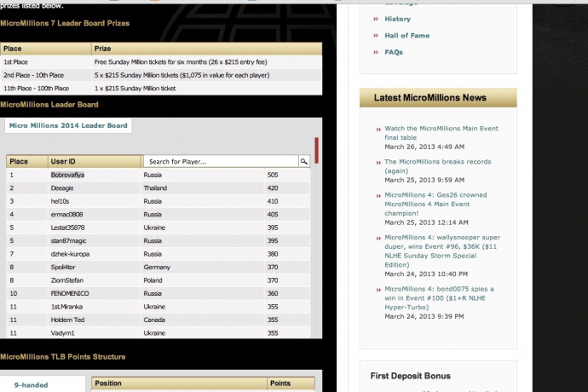Open the Ges26 crowned Main Event champion article
This screenshot has width=588, height=392.
click(435, 204)
